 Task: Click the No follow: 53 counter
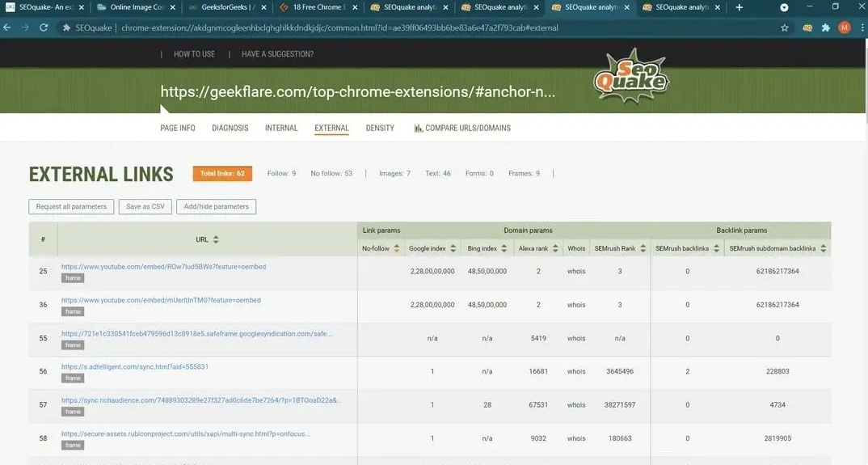(331, 174)
